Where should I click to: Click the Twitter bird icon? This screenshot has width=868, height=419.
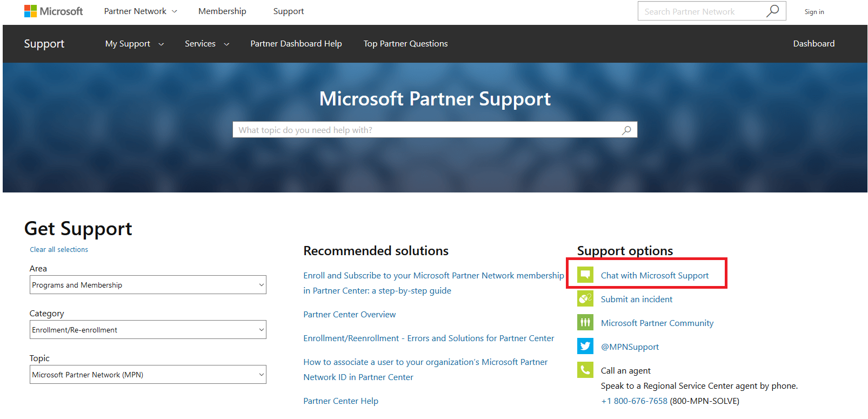tap(585, 347)
